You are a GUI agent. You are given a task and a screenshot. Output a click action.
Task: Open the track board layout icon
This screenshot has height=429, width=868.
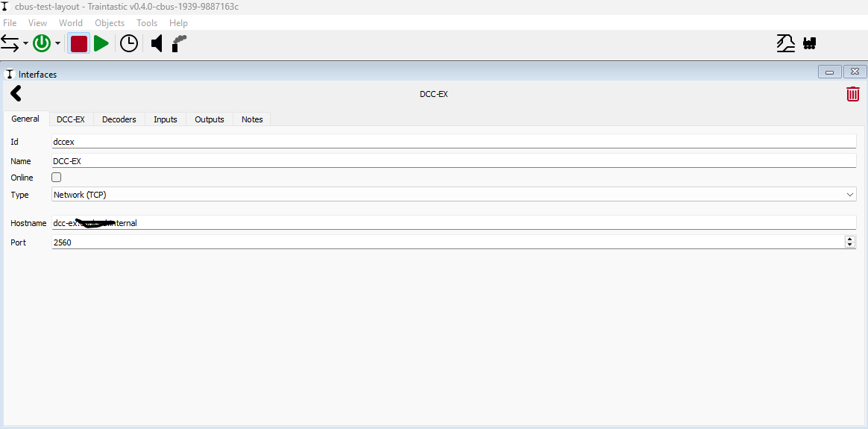pos(786,44)
